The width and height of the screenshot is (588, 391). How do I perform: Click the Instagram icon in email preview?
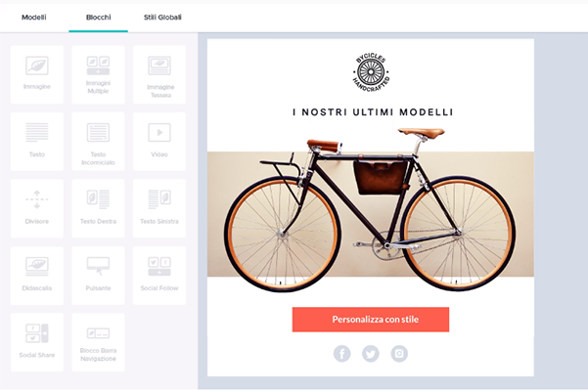(399, 353)
